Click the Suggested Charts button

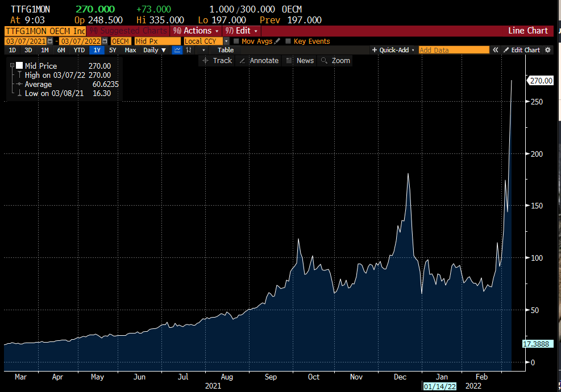[x=128, y=31]
